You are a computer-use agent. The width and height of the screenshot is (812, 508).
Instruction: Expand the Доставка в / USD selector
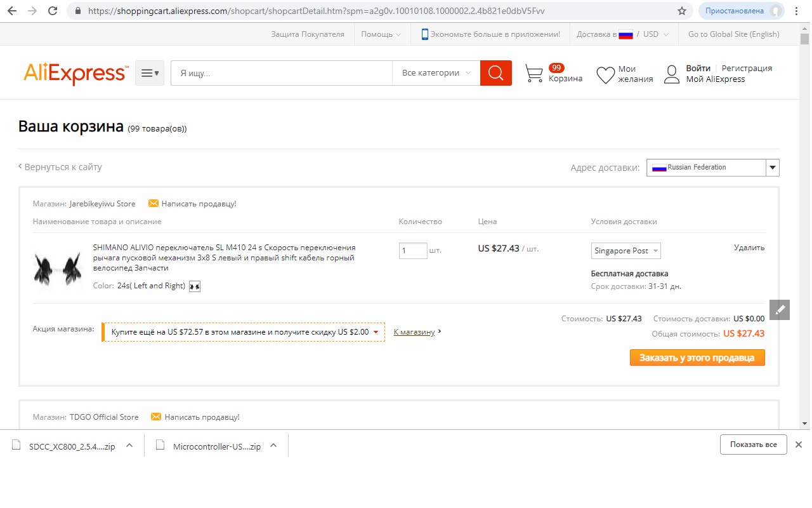(623, 34)
